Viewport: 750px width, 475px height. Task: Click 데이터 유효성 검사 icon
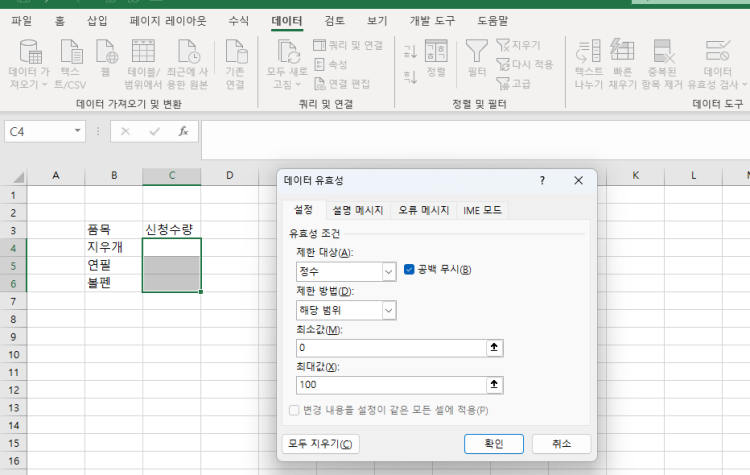tap(717, 51)
